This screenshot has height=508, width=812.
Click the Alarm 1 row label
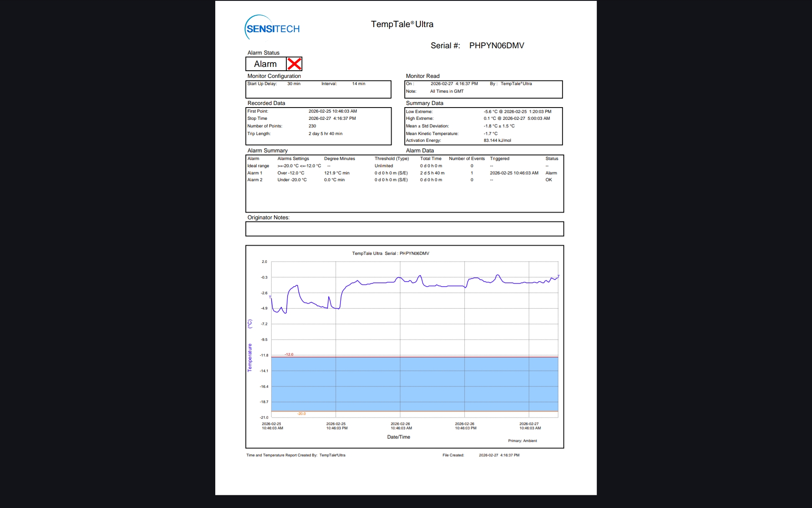(x=255, y=173)
